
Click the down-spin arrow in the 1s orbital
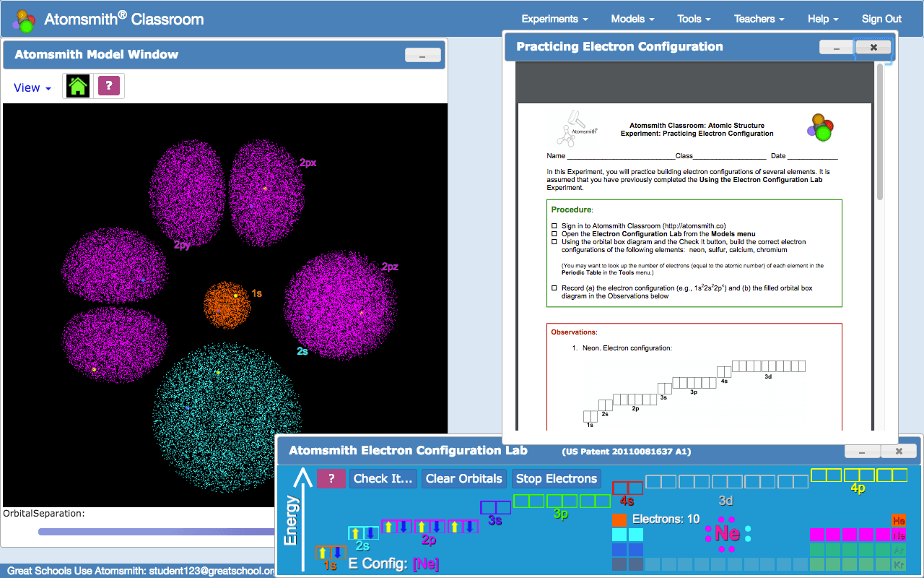[x=336, y=553]
